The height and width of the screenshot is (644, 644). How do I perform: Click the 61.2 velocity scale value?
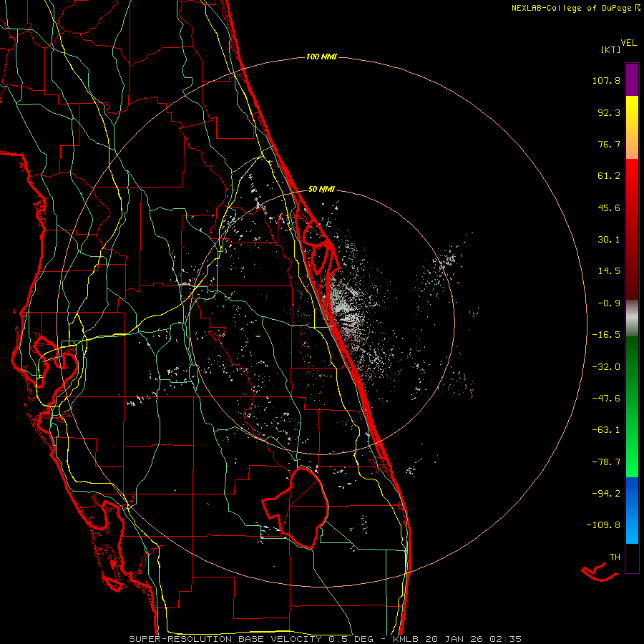609,176
